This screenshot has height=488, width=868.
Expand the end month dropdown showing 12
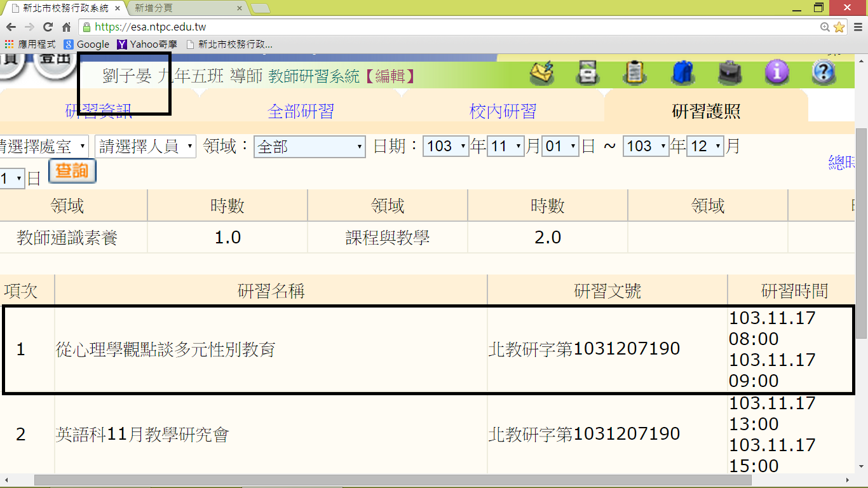(x=705, y=147)
